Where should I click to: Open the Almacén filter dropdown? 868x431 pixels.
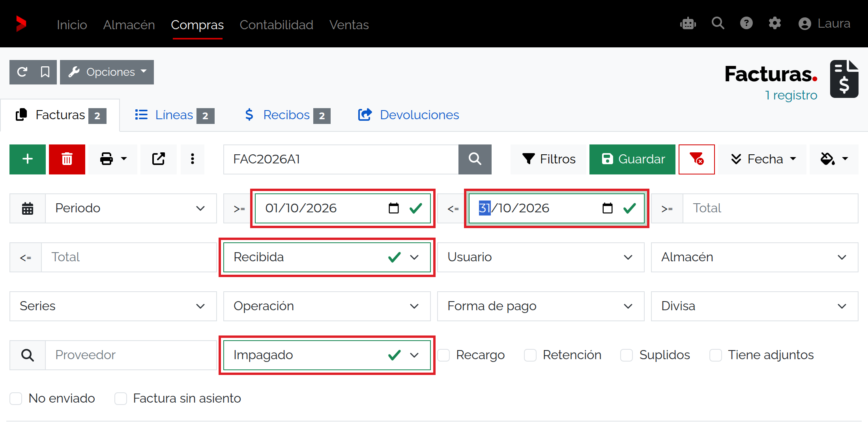[755, 257]
